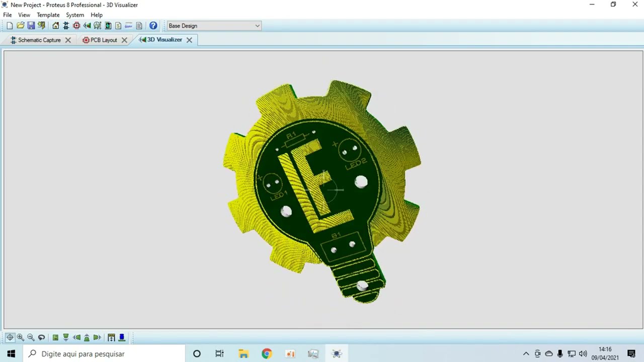Select the Back View icon
This screenshot has width=644, height=362.
click(87, 337)
